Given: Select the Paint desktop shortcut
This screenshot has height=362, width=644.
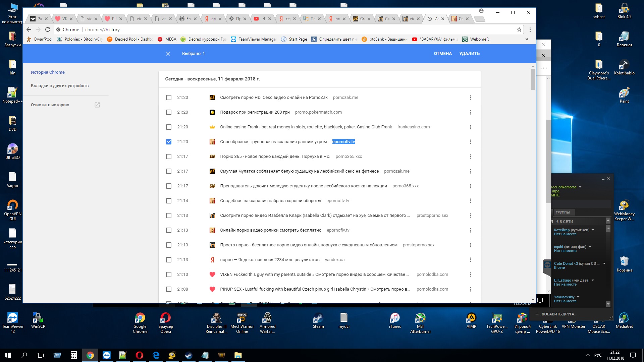Looking at the screenshot, I should tap(624, 95).
